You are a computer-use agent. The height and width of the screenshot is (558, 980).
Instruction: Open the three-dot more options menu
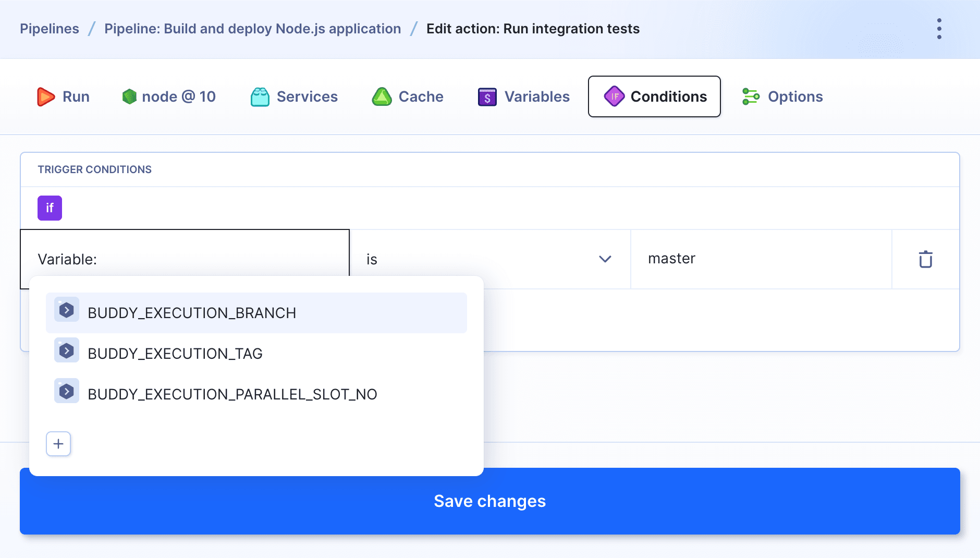[939, 29]
